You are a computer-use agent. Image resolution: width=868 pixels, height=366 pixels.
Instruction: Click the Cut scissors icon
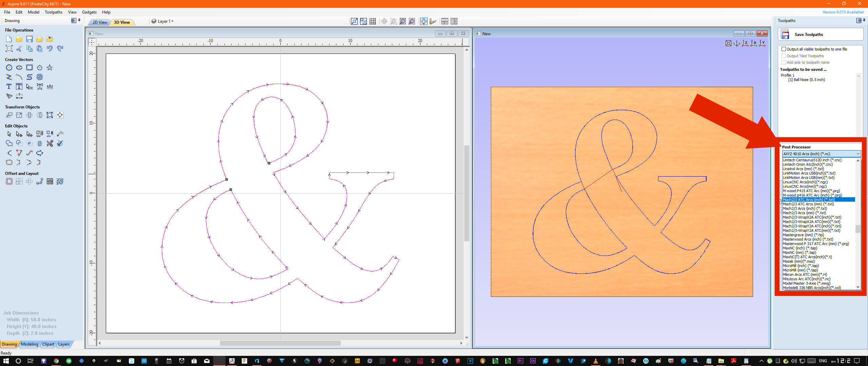(19, 48)
